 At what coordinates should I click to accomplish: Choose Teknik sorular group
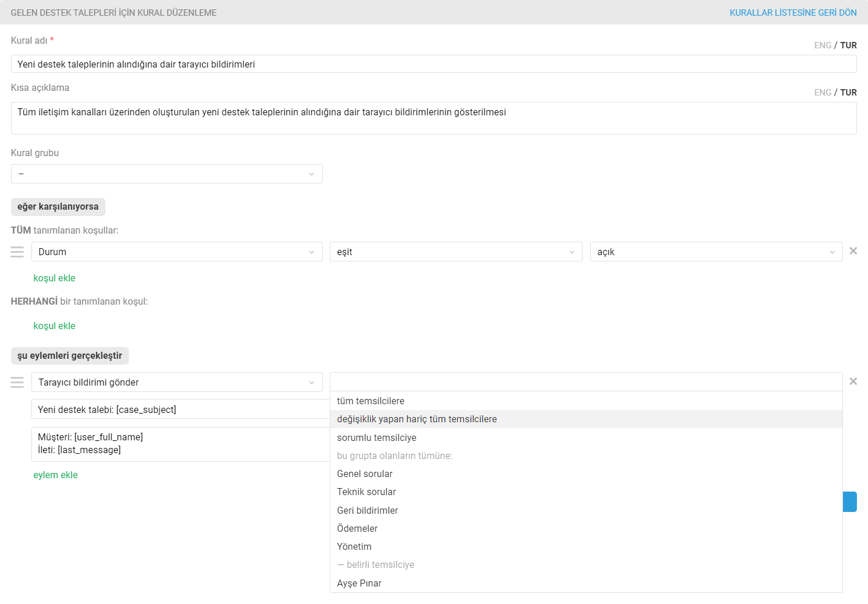[x=586, y=492]
